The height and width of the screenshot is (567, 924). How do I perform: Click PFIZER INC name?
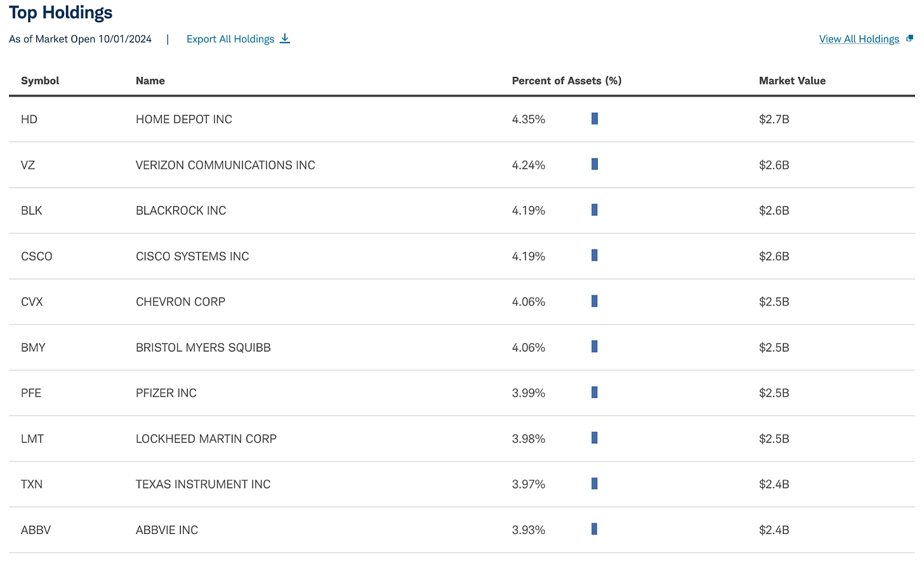166,393
